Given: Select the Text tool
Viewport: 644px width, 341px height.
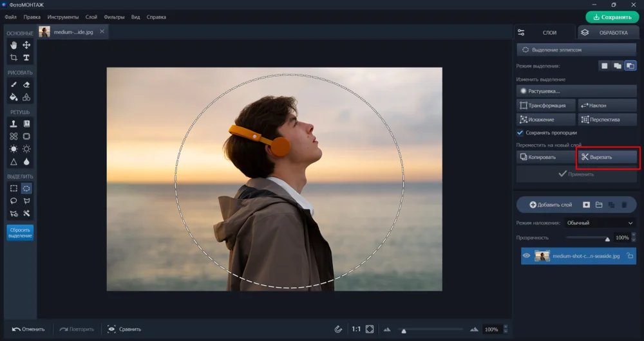Looking at the screenshot, I should [26, 57].
